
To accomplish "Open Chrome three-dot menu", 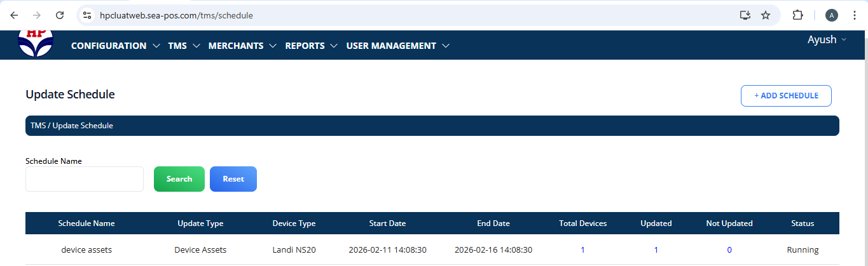I will (x=854, y=15).
